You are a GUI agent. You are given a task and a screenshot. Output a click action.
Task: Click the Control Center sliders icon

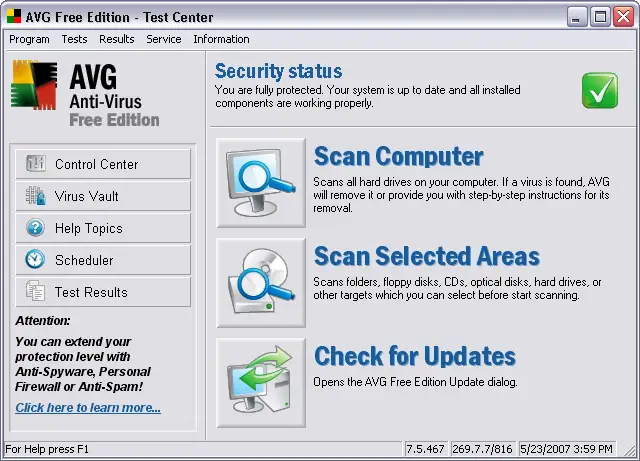click(x=36, y=164)
